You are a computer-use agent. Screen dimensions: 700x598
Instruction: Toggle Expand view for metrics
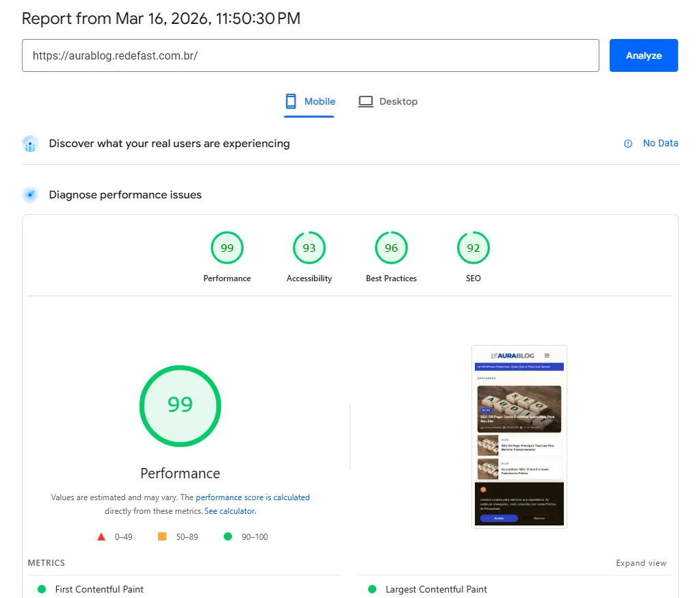640,563
